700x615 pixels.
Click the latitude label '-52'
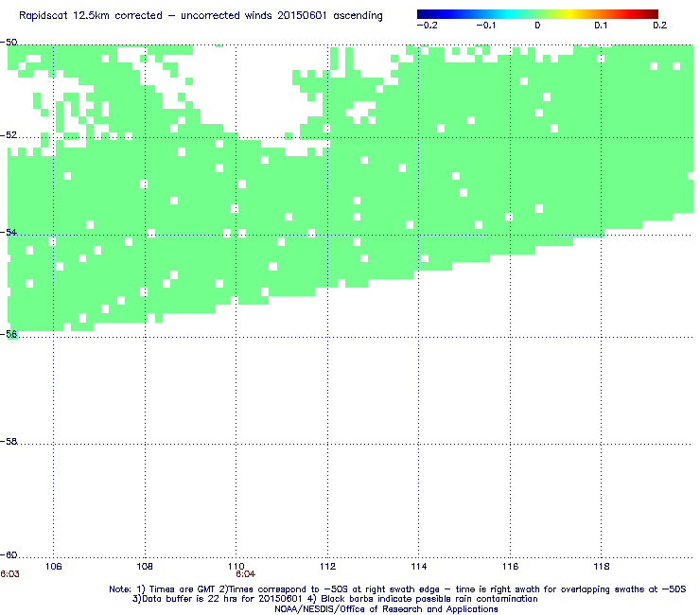[x=9, y=135]
